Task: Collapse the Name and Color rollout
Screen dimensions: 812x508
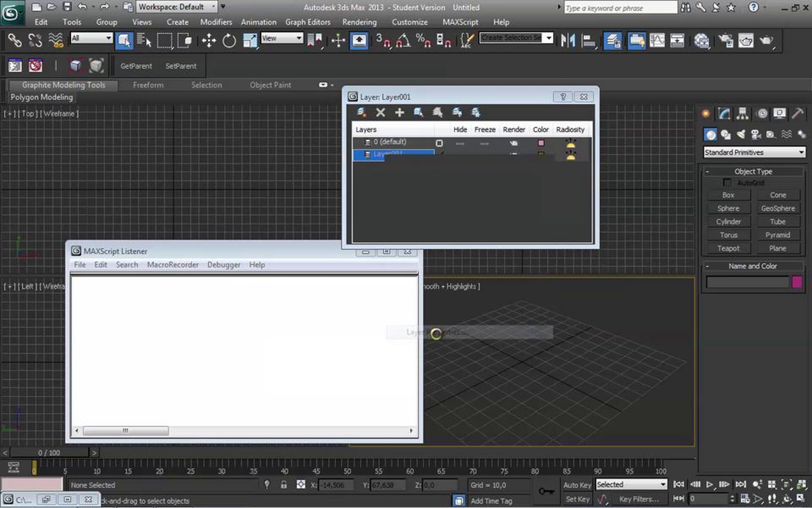Action: (753, 266)
